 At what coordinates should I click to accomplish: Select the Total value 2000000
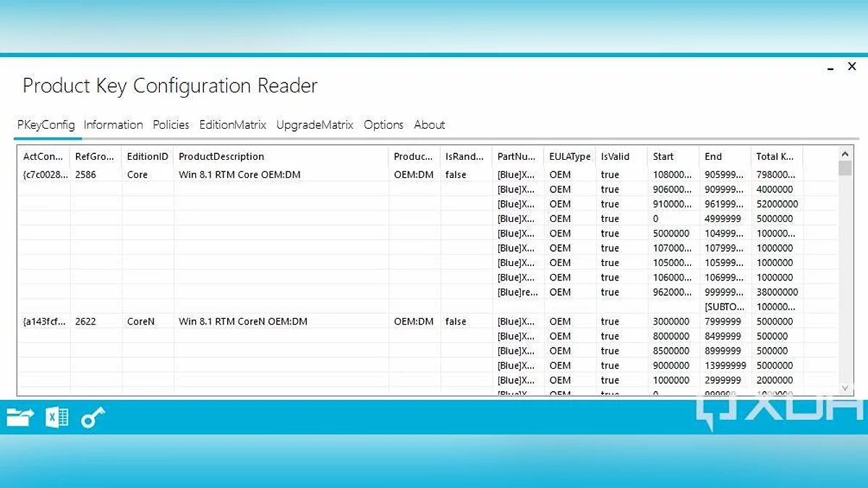click(x=775, y=380)
